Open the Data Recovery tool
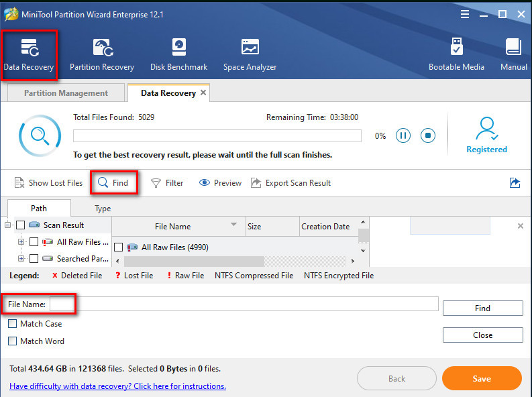The width and height of the screenshot is (532, 397). pos(28,53)
